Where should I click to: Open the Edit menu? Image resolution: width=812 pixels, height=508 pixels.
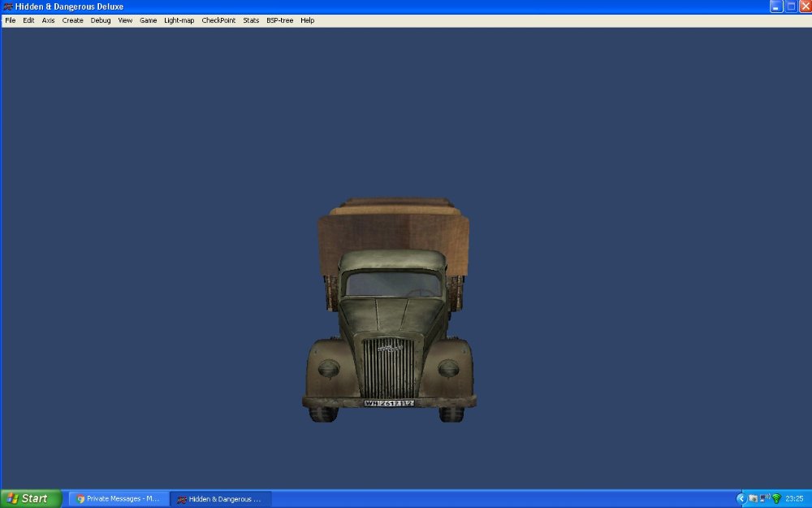click(28, 20)
